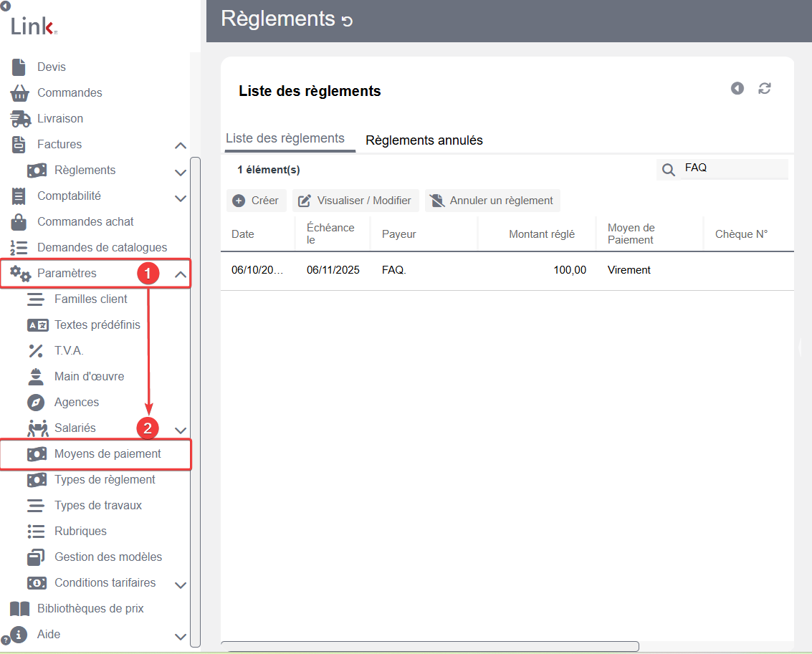This screenshot has height=654, width=812.
Task: Reset via the undo icon beside Règlements title
Action: pyautogui.click(x=347, y=21)
